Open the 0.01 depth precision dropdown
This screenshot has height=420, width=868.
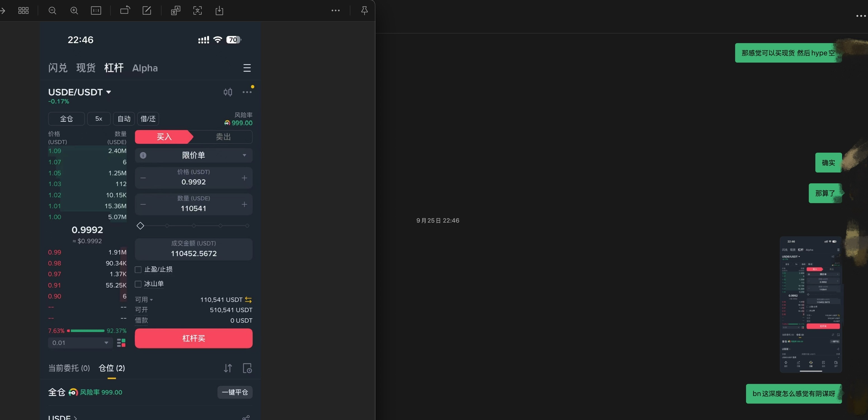pos(80,343)
